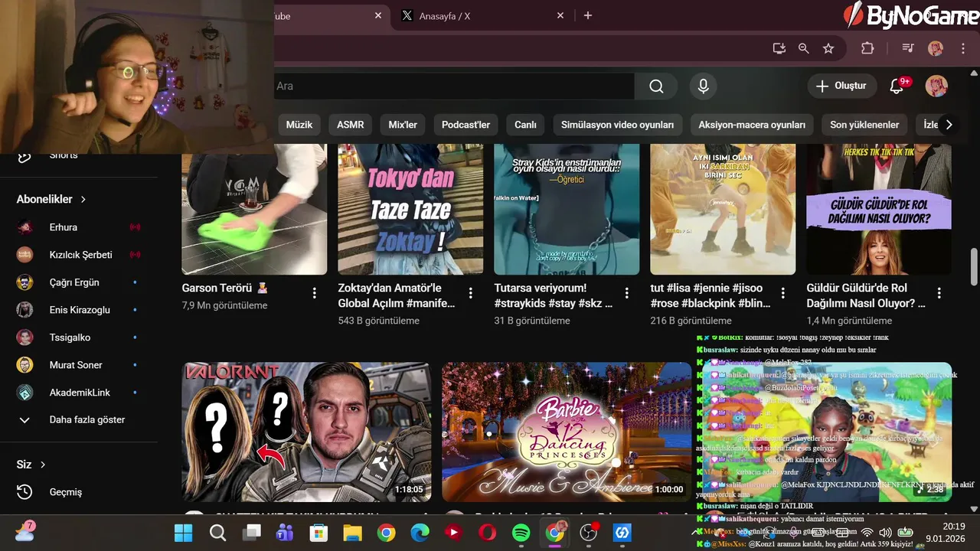Open more options for Garson Terörü video
The height and width of the screenshot is (551, 980).
pyautogui.click(x=314, y=293)
